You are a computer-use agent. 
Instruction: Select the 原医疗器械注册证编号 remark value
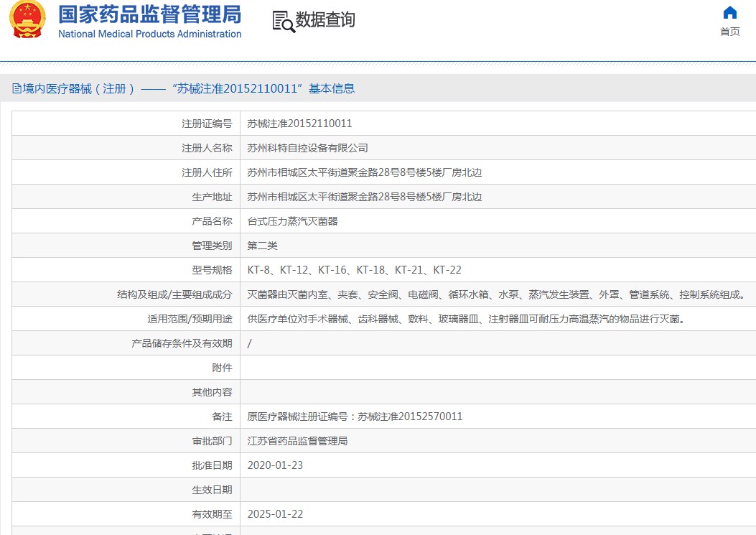355,417
